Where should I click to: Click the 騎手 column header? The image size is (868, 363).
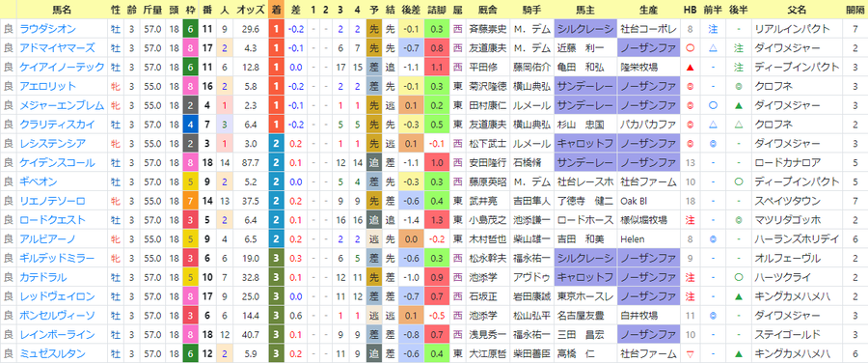click(x=532, y=10)
